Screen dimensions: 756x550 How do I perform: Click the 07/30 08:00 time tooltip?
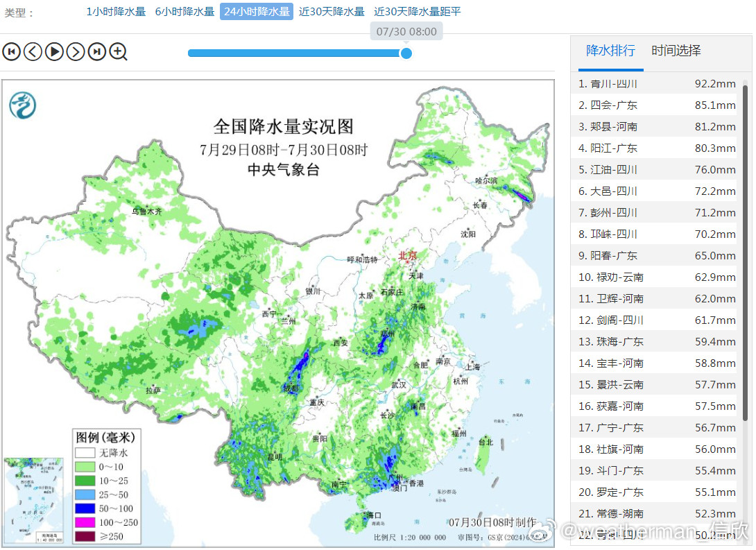click(406, 32)
